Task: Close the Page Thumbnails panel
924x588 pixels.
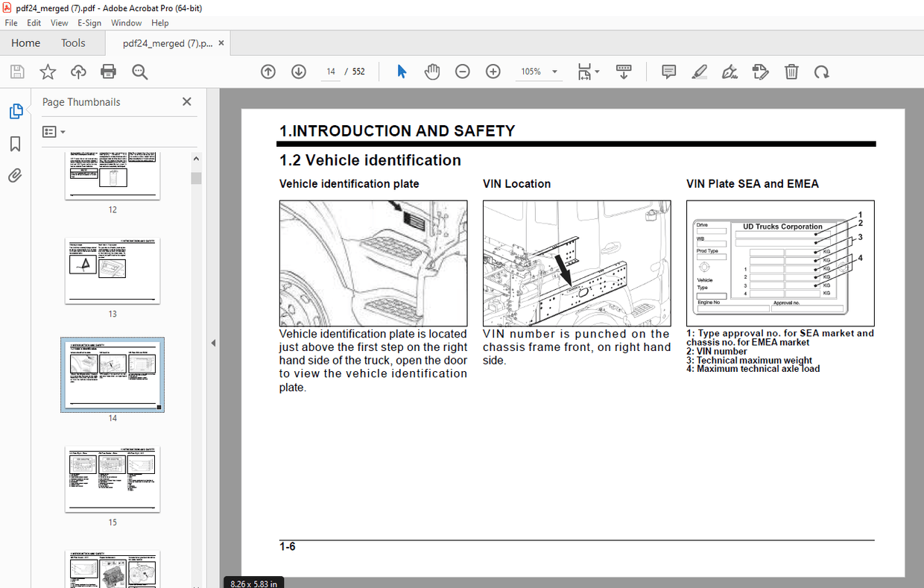Action: tap(186, 101)
